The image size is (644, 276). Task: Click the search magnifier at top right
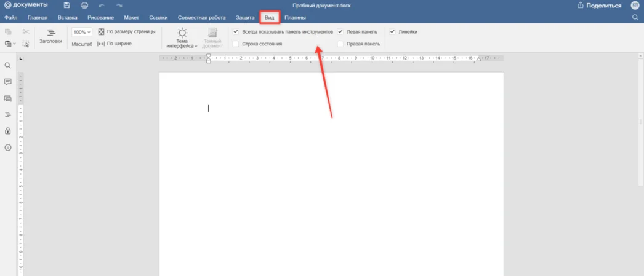[x=635, y=17]
